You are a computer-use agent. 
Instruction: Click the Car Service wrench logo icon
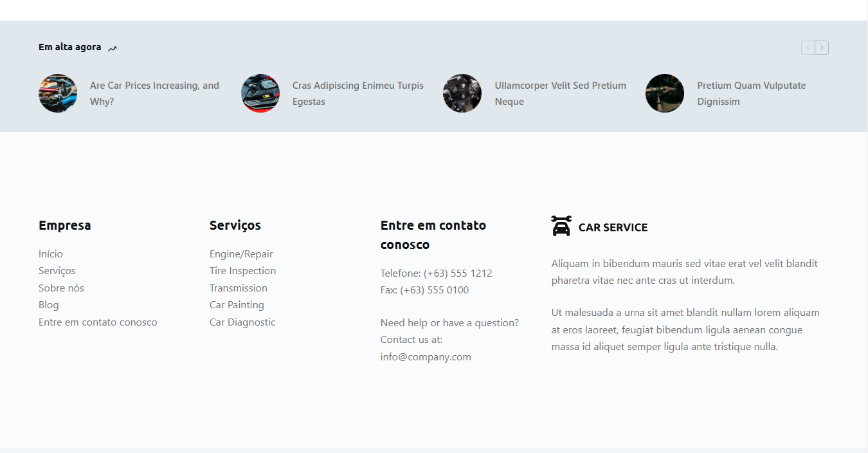561,226
